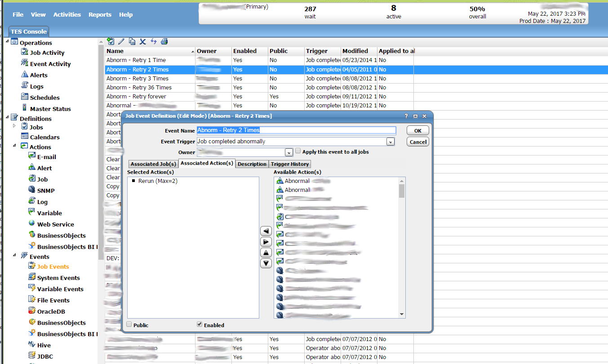Viewport: 608px width, 364px height.
Task: Open the Owner dropdown in dialog
Action: click(x=288, y=153)
